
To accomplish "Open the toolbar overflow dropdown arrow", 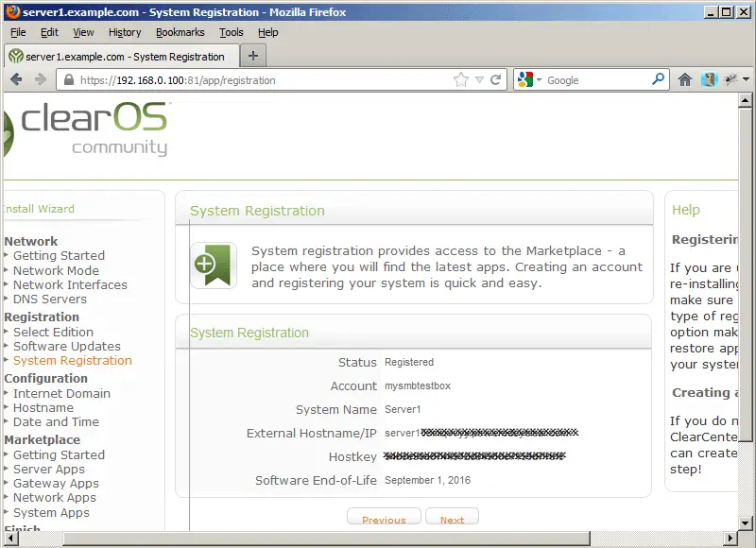I will [746, 79].
